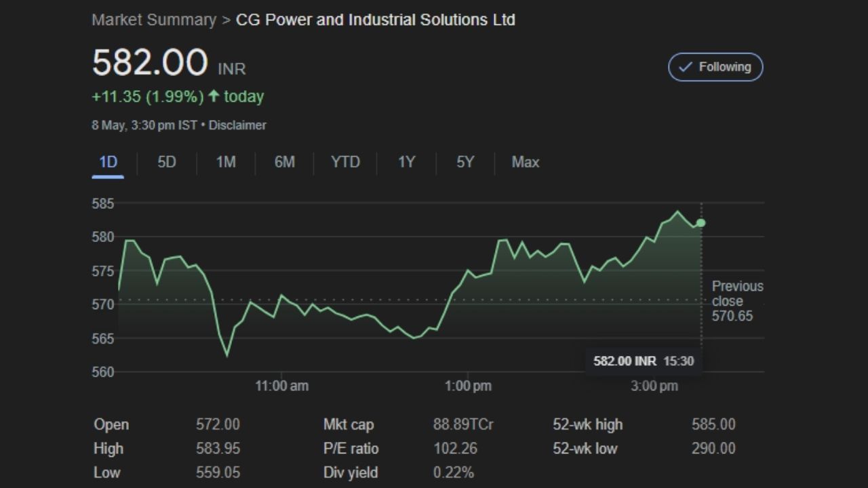Open the Disclaimer link
This screenshot has height=488, width=868.
coord(237,125)
